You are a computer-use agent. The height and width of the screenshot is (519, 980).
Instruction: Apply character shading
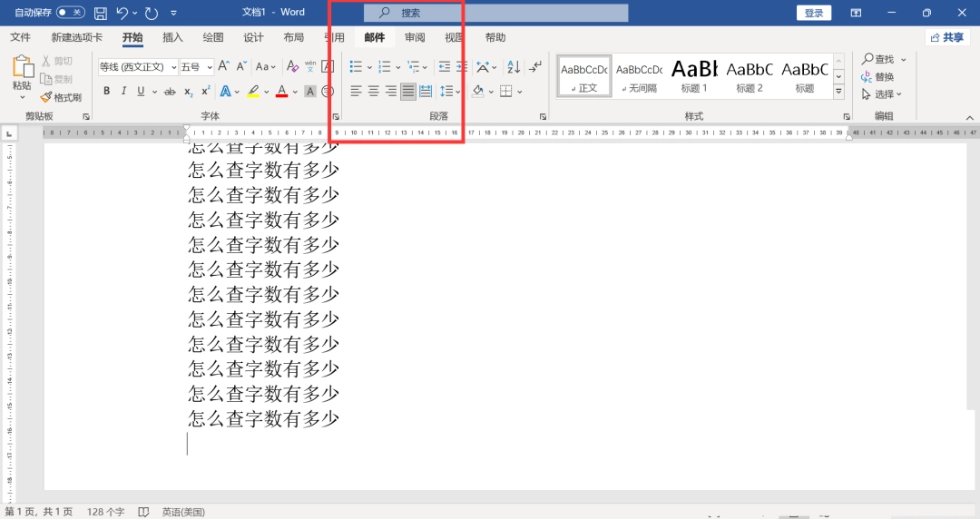310,92
